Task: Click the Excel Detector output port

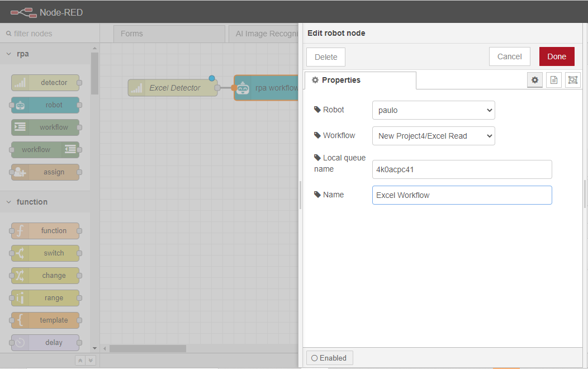Action: 217,88
